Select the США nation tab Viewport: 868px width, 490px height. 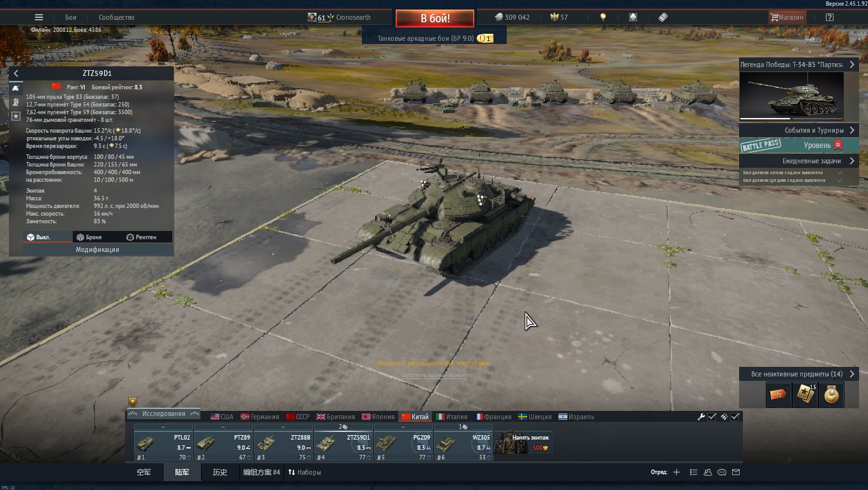click(x=222, y=417)
